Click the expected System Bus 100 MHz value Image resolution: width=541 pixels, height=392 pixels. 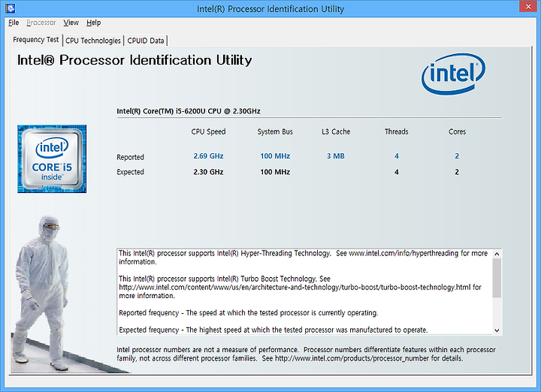click(275, 172)
